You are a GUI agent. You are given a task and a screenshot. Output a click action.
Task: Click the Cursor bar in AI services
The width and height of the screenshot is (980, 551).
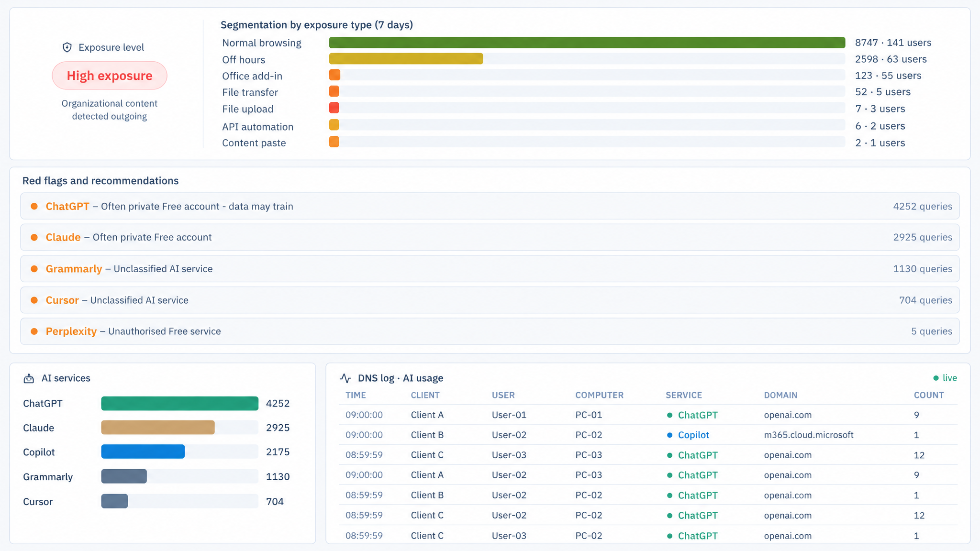click(x=114, y=501)
